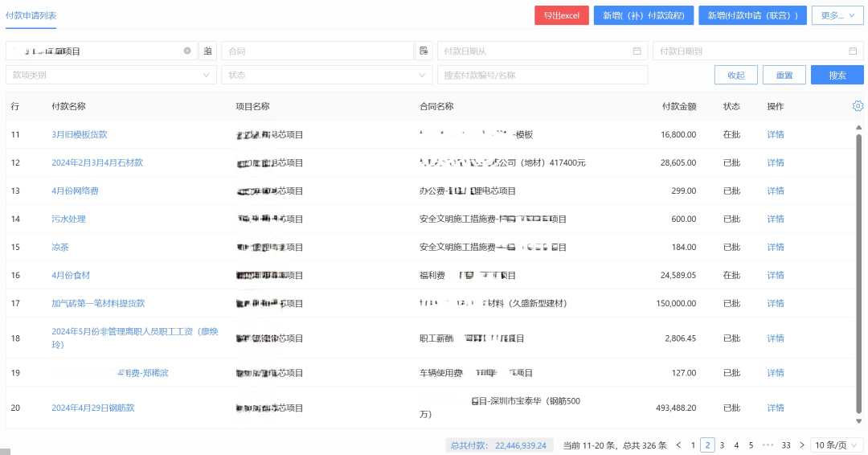Focus 搜索付款编号/名称 search field
Viewport: 868px width, 455px height.
pos(542,76)
